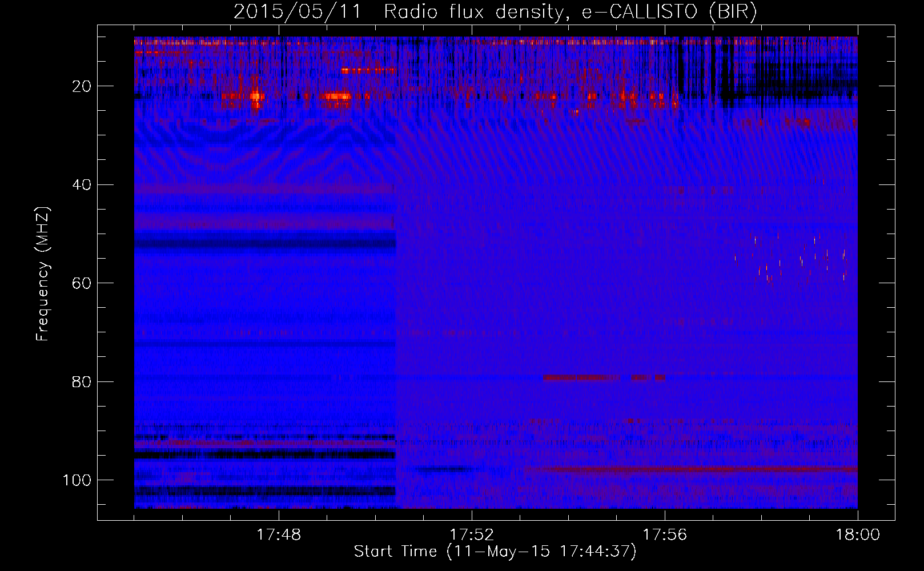Click the 100 MHz frequency tick label
The image size is (924, 571).
click(78, 480)
